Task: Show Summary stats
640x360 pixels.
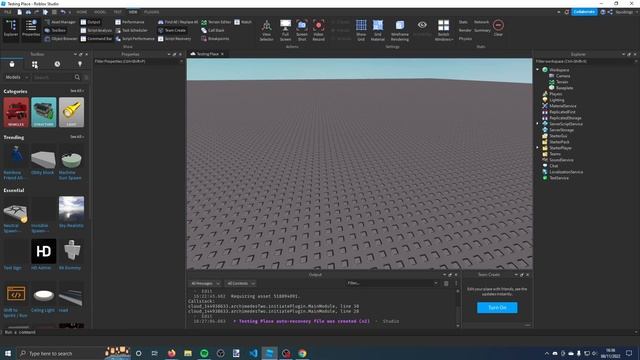Action: (x=482, y=30)
